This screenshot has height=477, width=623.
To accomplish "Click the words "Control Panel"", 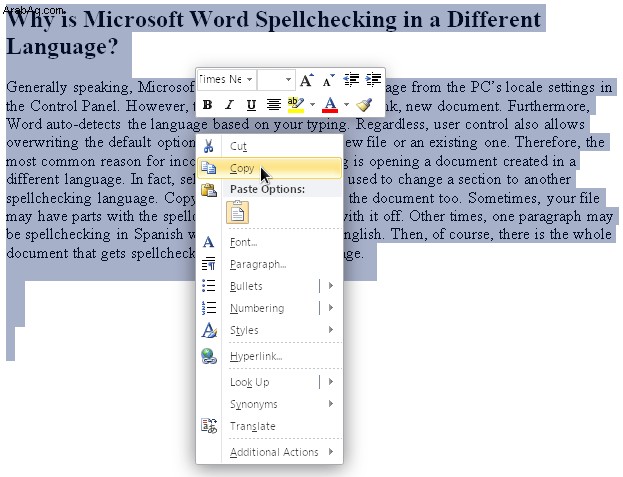I will point(73,106).
